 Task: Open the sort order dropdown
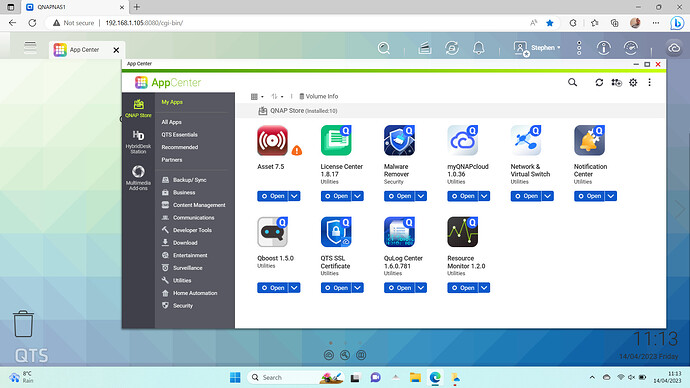[x=277, y=96]
